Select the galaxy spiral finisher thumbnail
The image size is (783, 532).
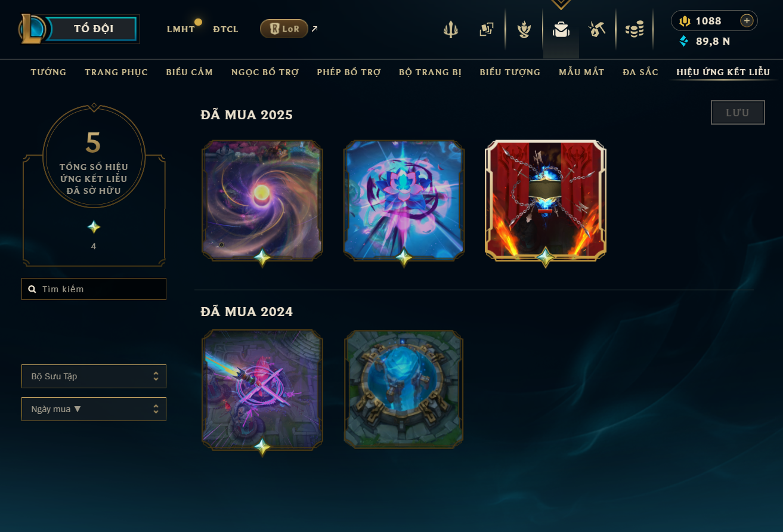click(x=262, y=200)
